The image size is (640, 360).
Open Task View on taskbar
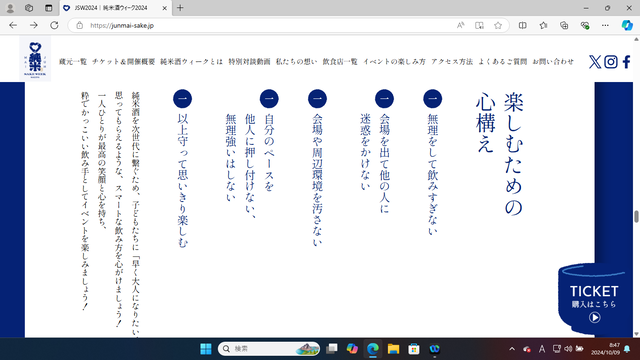point(332,349)
